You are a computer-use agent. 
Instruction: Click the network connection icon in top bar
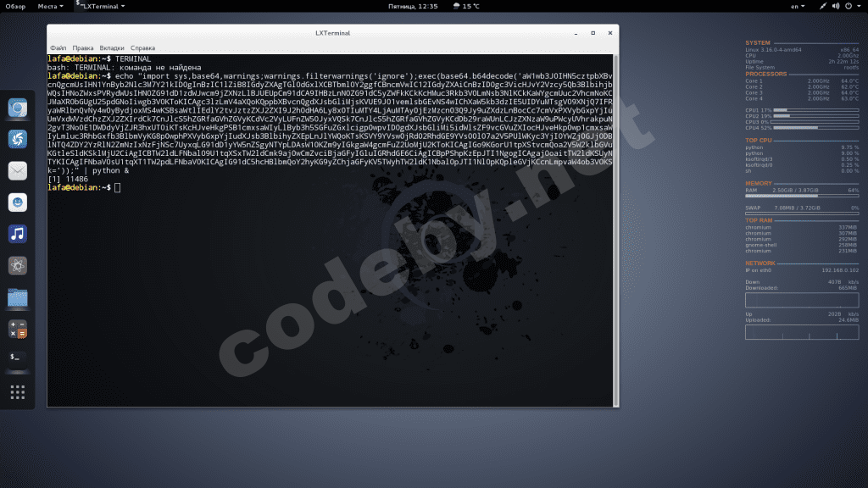tap(823, 6)
